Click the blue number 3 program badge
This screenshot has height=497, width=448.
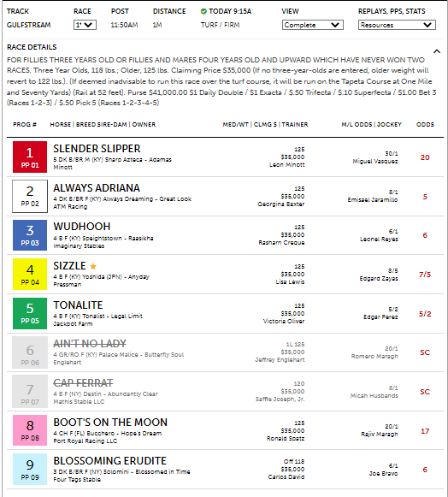[30, 235]
